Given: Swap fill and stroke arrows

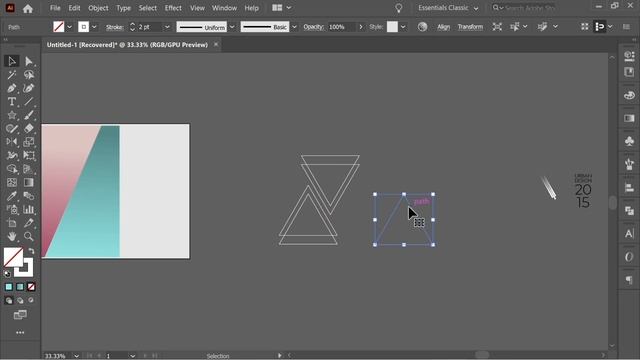Looking at the screenshot, I should (x=31, y=251).
